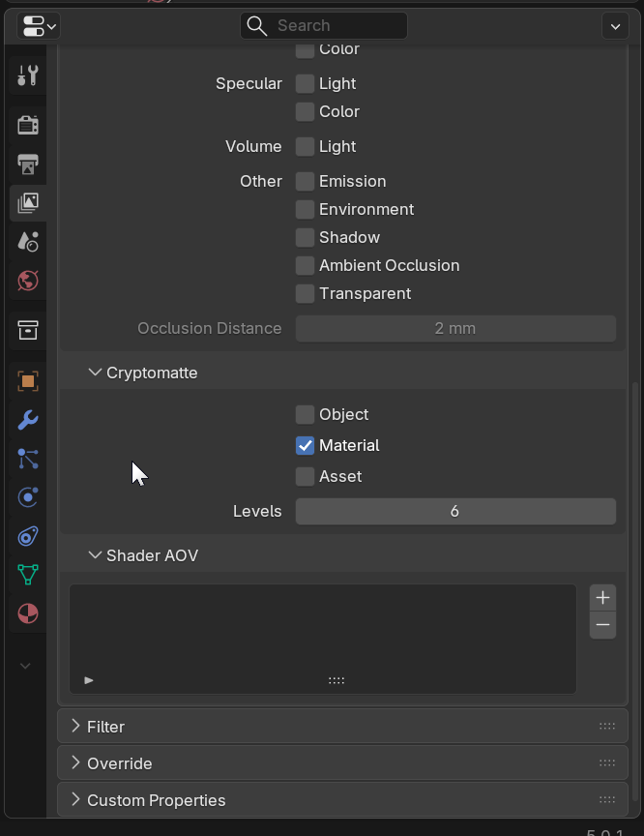The height and width of the screenshot is (836, 644).
Task: Open the Modifiers wrench tab
Action: tap(28, 420)
